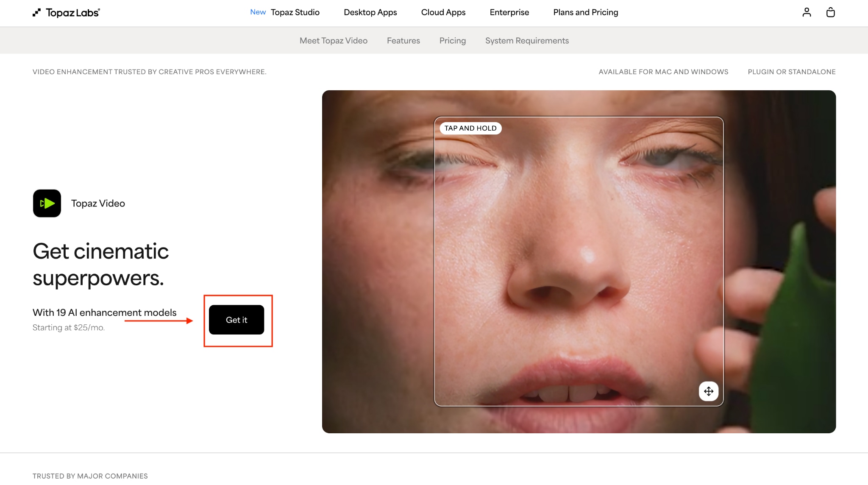Click the Topaz Video app icon

(47, 203)
